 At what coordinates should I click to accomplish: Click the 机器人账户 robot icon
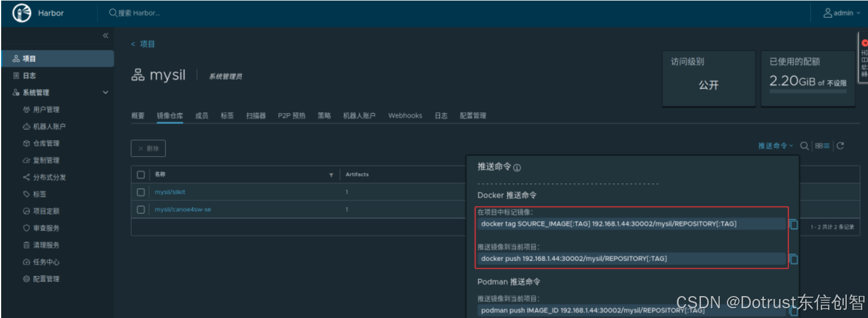(26, 126)
